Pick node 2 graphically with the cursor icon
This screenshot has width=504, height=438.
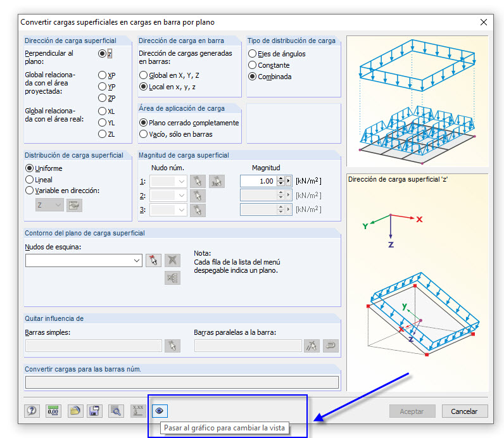pos(198,196)
